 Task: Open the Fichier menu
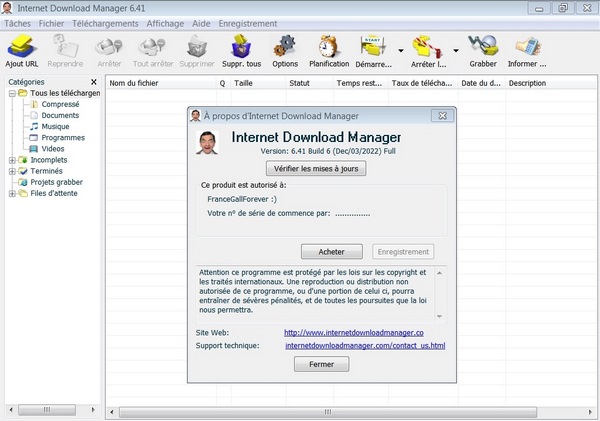pyautogui.click(x=51, y=24)
